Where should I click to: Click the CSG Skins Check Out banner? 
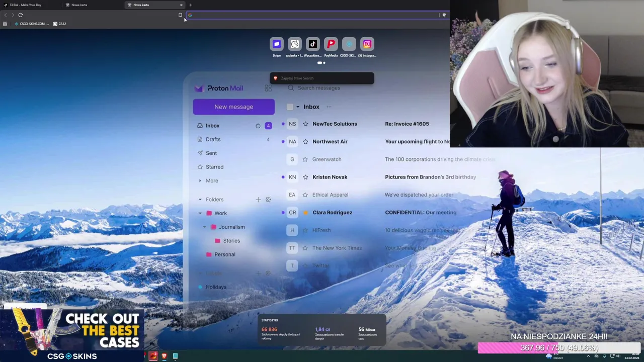72,335
